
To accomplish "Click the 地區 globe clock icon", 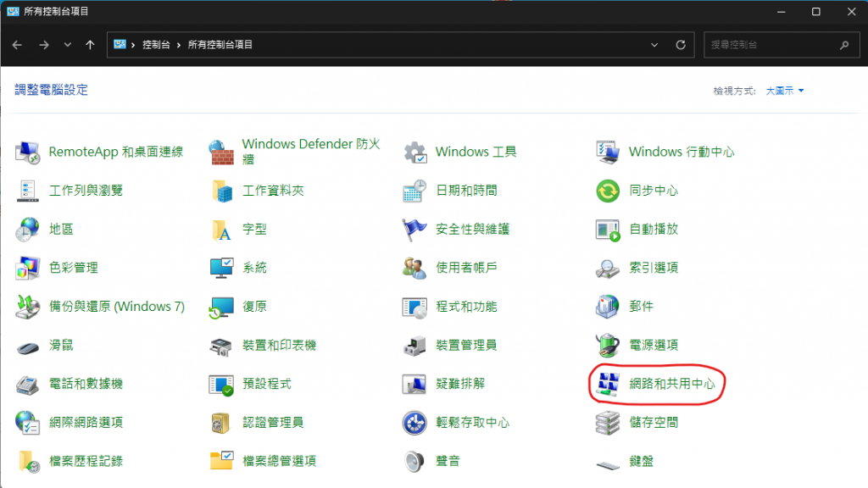I will [27, 230].
